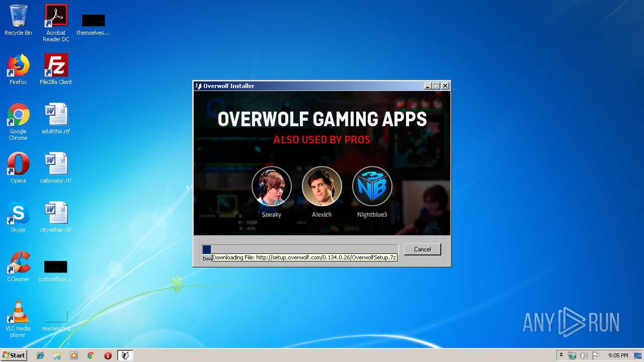Open Firefox desktop shortcut
This screenshot has height=362, width=644.
point(18,69)
